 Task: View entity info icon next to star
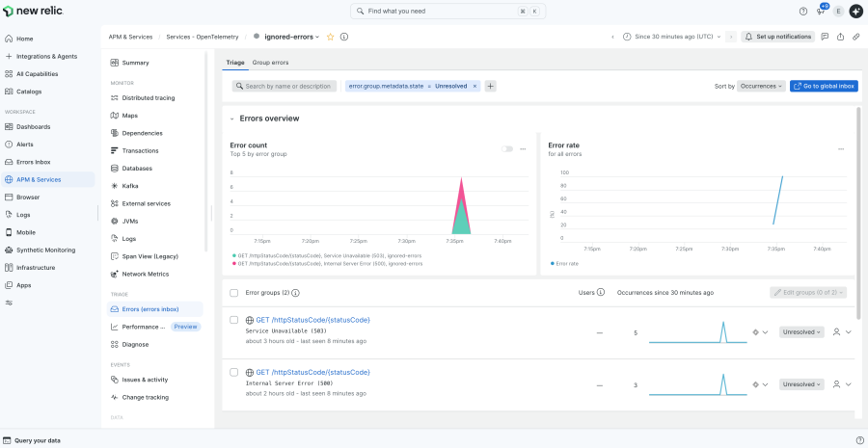click(344, 37)
